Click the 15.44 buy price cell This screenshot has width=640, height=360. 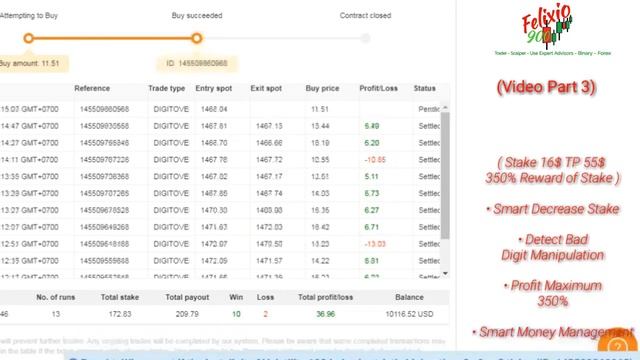pos(320,126)
